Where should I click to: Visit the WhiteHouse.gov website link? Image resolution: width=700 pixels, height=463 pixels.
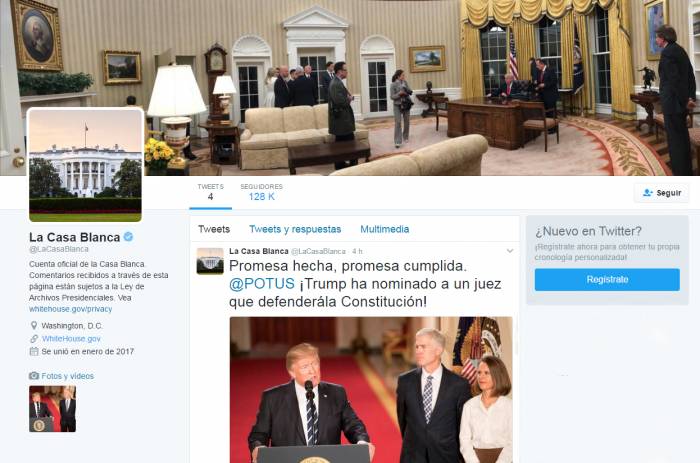click(71, 338)
